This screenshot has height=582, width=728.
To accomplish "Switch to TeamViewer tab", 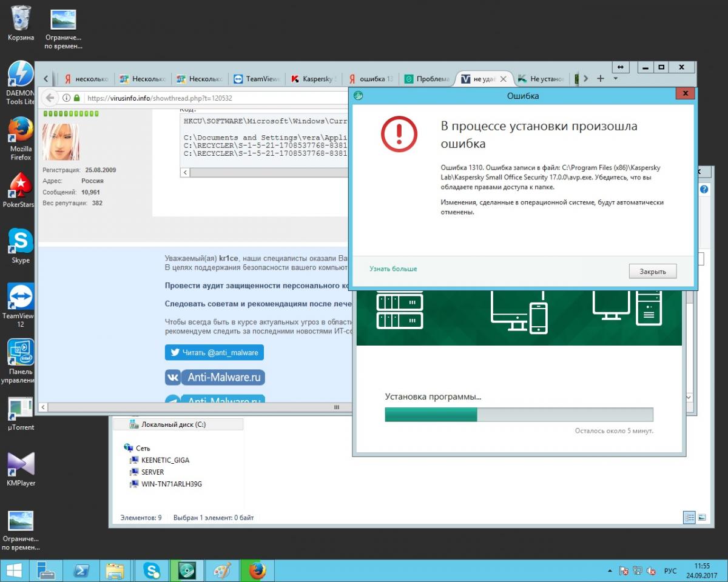I will click(257, 79).
